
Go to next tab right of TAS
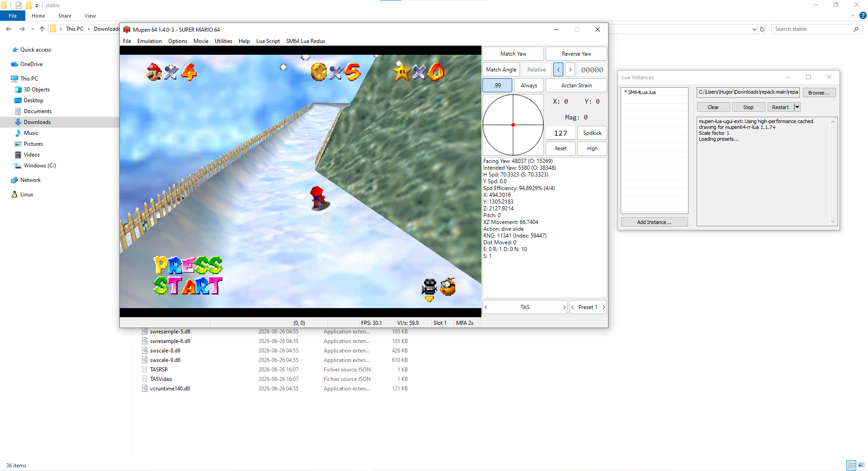(564, 307)
